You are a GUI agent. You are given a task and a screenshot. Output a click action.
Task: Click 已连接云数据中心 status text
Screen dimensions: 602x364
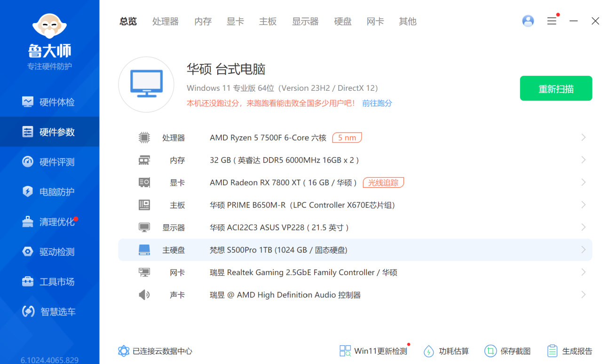point(162,351)
